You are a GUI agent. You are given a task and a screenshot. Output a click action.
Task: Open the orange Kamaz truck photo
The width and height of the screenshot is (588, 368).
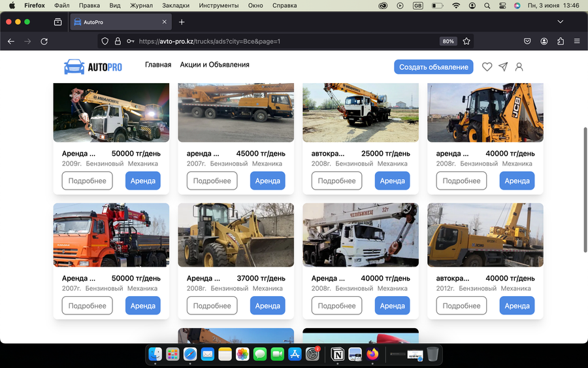coord(111,235)
